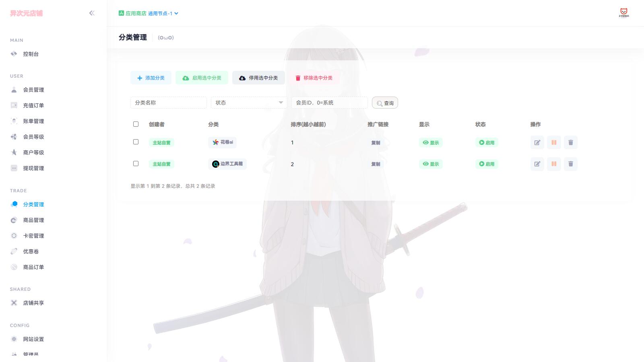The width and height of the screenshot is (644, 362).
Task: Click the 账单管理 sidebar icon
Action: coord(14,121)
